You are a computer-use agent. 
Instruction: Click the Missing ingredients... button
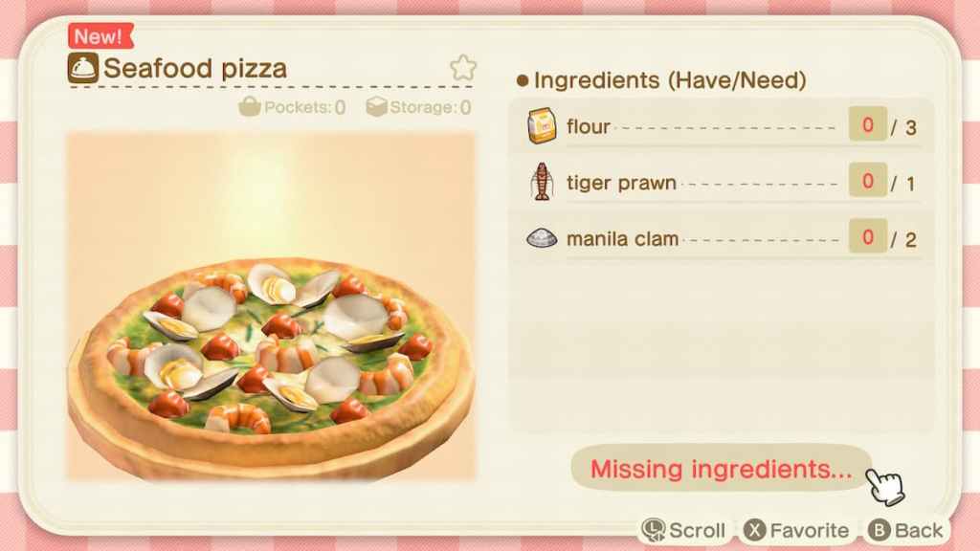tap(722, 469)
